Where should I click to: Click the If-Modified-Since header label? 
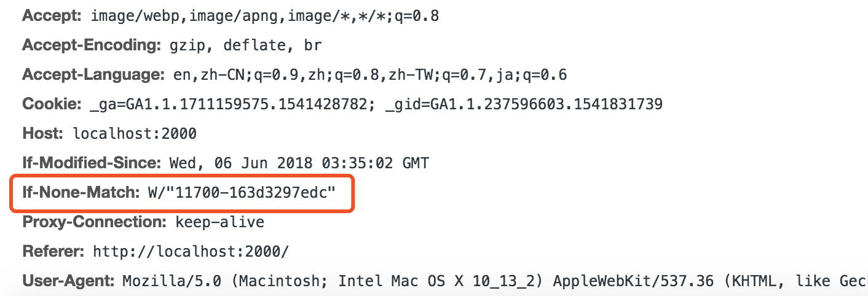(92, 163)
